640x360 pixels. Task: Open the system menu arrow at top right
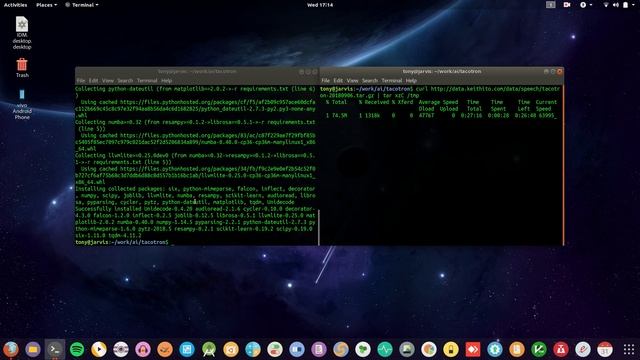(634, 5)
